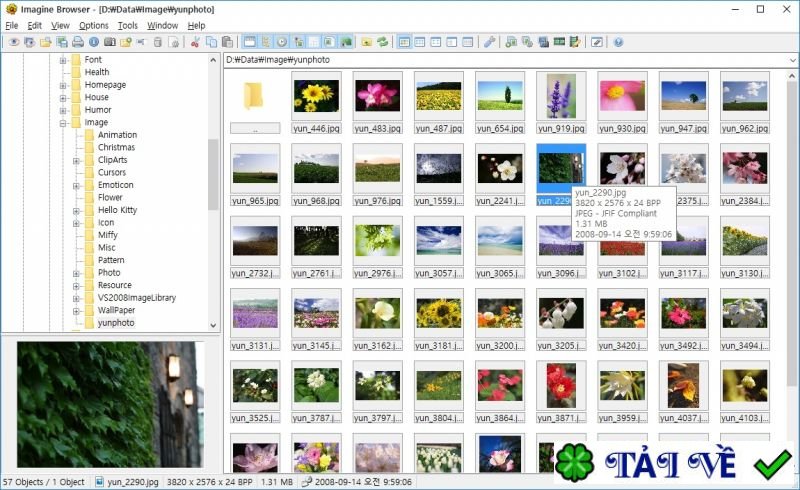800x490 pixels.
Task: Cut selection with the scissors icon
Action: 195,42
